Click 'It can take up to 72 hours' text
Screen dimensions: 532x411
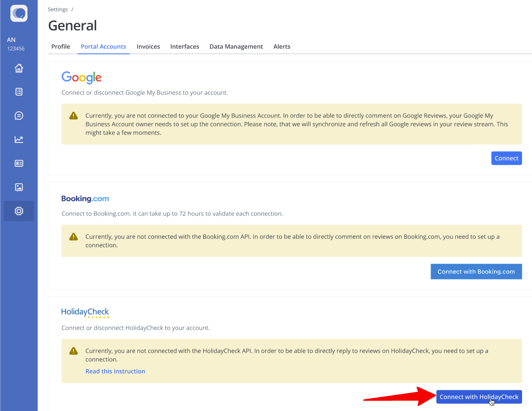coord(207,214)
